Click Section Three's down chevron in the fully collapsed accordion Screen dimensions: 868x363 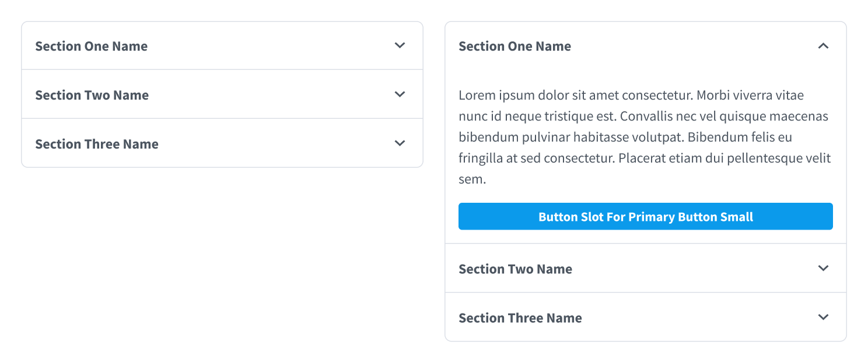click(400, 143)
